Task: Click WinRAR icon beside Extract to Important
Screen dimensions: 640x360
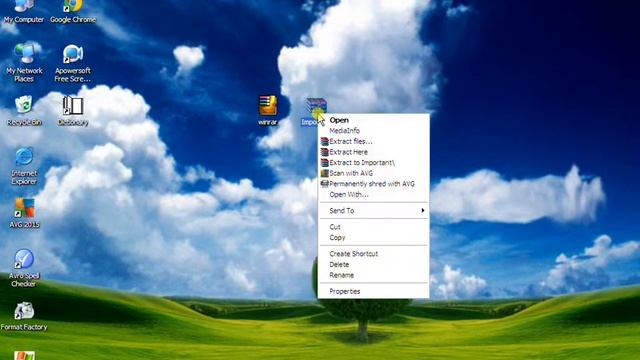Action: [x=324, y=163]
